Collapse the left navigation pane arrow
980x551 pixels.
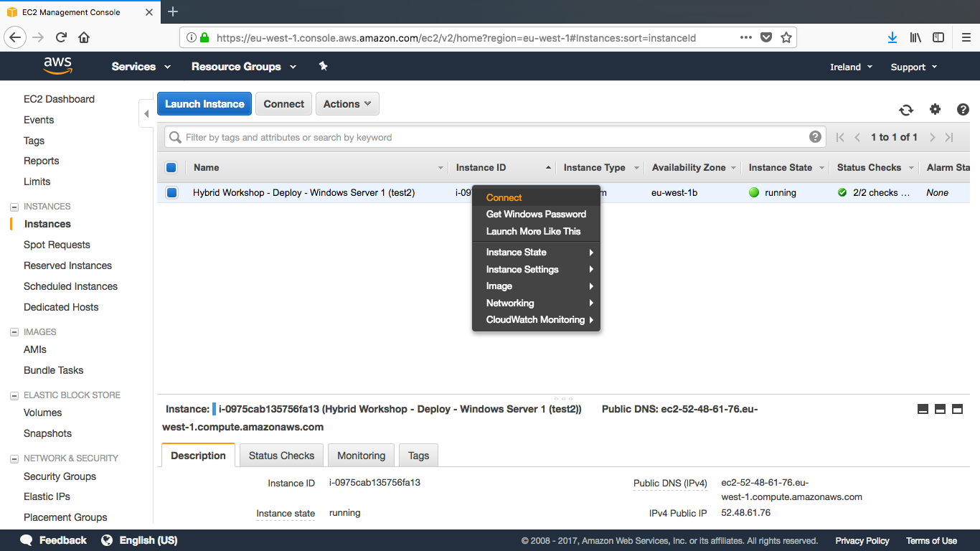click(146, 113)
